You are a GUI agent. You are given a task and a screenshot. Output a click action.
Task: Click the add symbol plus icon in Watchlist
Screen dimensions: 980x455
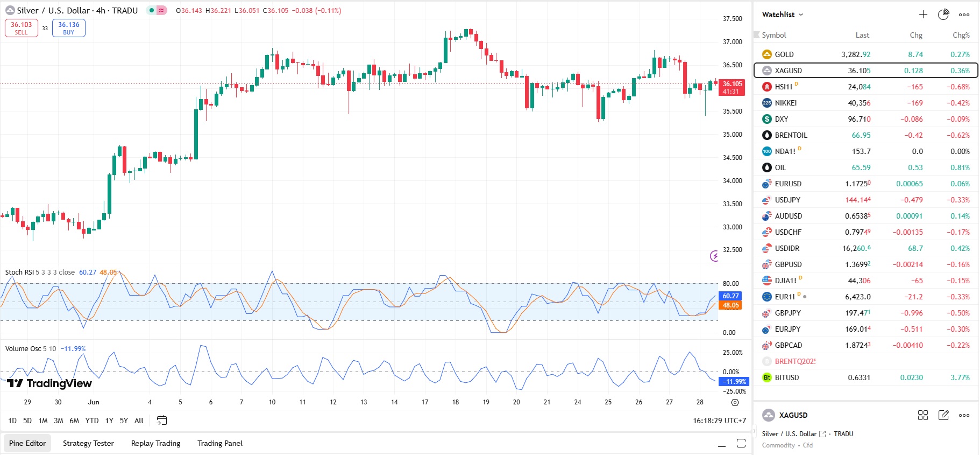(x=923, y=15)
